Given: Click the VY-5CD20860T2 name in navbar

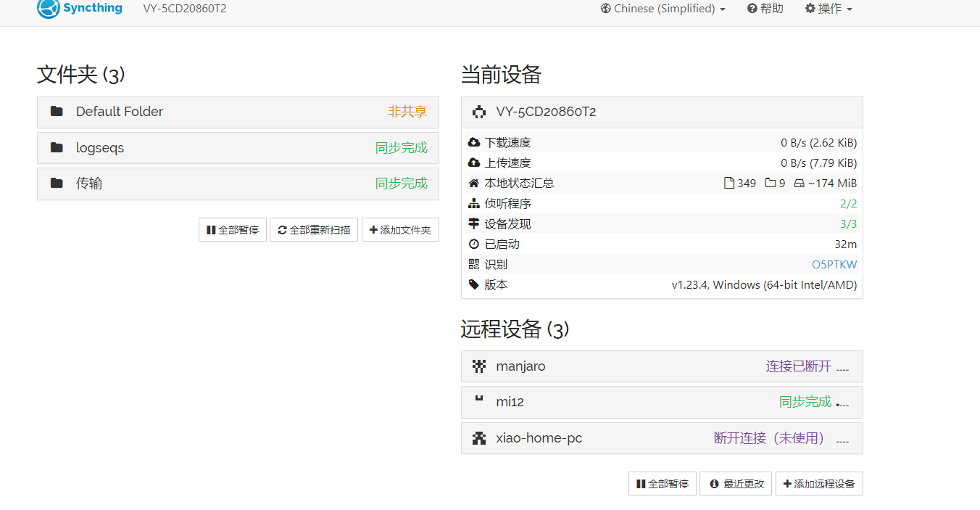Looking at the screenshot, I should [185, 9].
